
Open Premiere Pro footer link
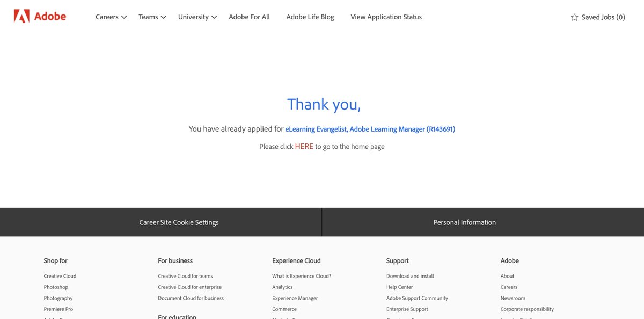pyautogui.click(x=58, y=309)
